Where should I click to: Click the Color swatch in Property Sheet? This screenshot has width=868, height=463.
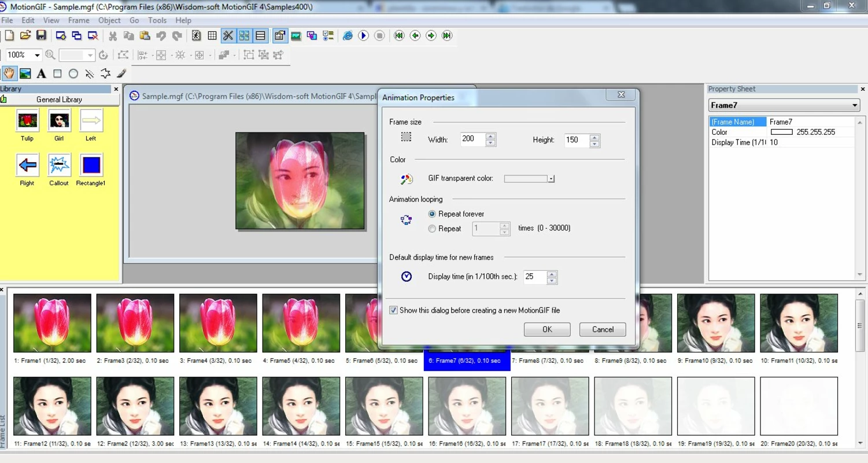tap(781, 132)
